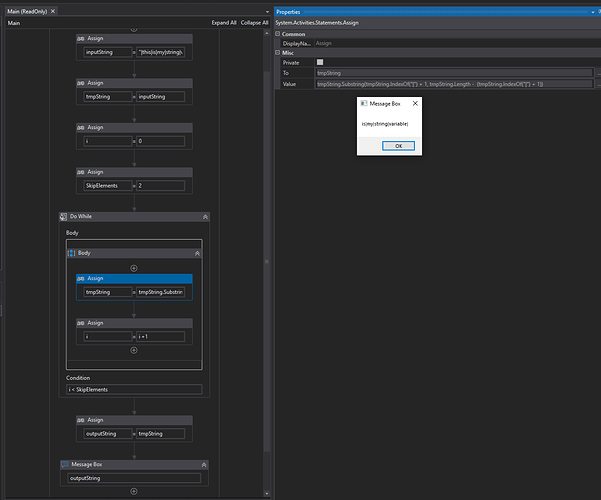Image resolution: width=601 pixels, height=500 pixels.
Task: Click the inputString Assign activity icon
Action: coord(80,39)
